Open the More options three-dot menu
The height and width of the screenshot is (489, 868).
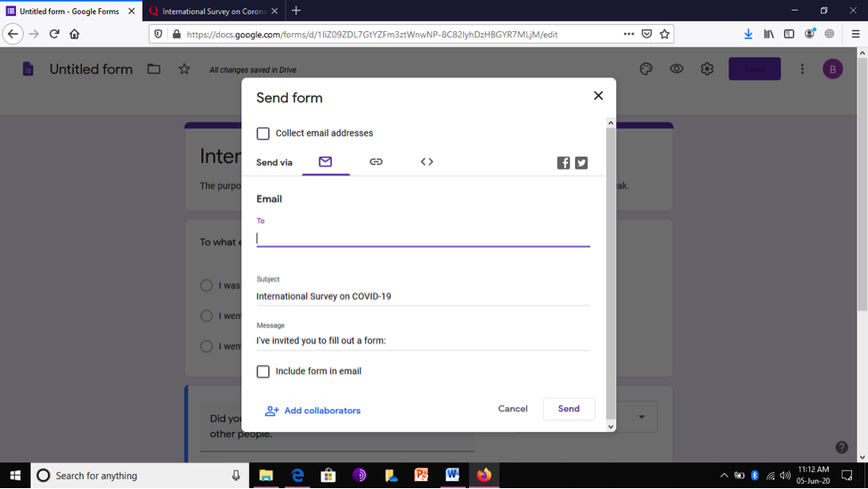point(802,69)
